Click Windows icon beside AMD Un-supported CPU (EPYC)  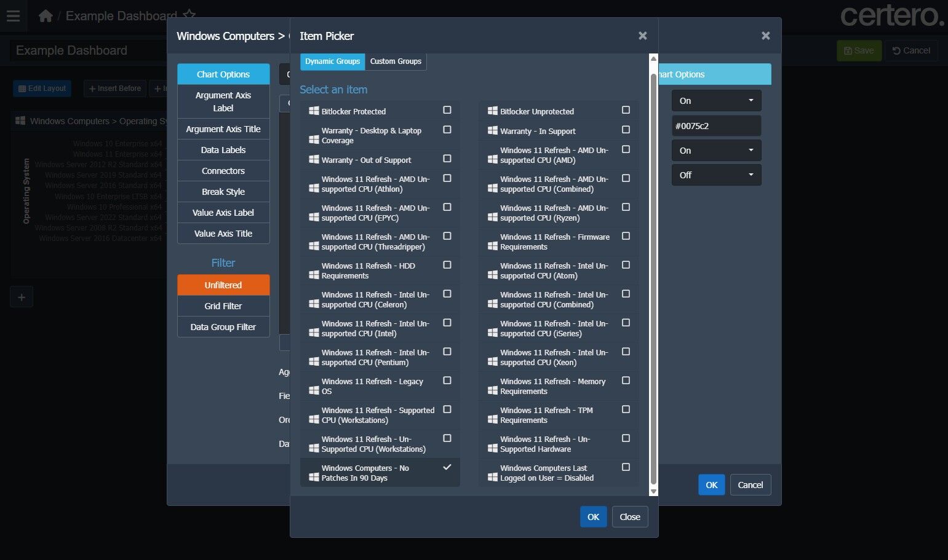coord(314,217)
